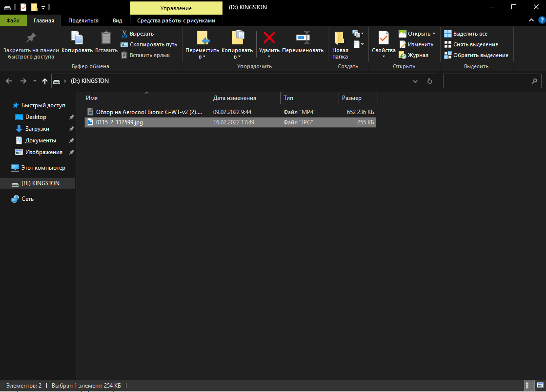The image size is (546, 392).
Task: Open Сеть in navigation pane
Action: (22, 199)
